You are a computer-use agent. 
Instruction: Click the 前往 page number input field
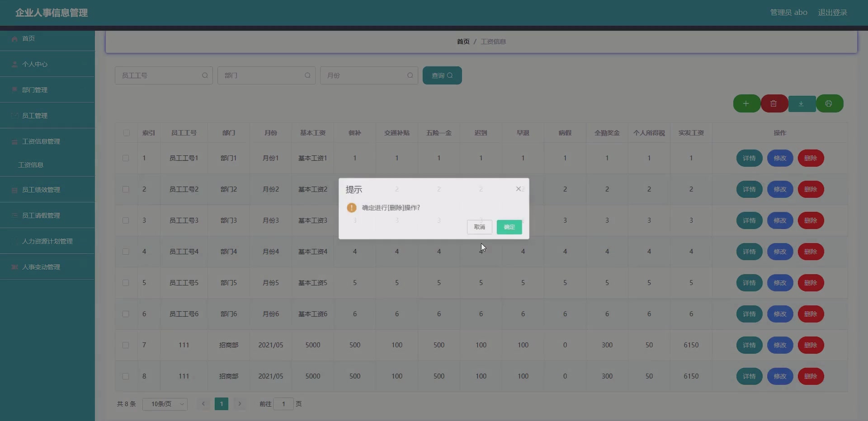click(283, 404)
